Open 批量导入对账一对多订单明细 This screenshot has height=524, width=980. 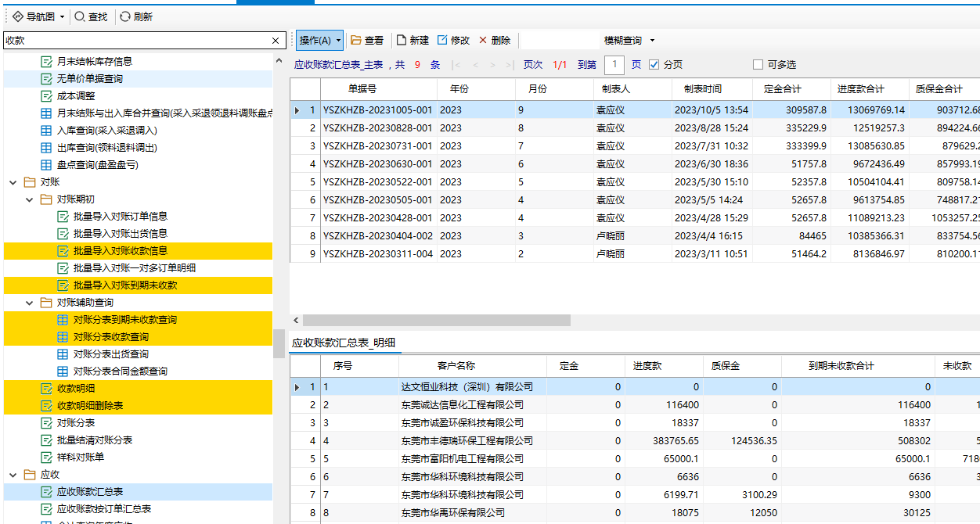[x=135, y=268]
